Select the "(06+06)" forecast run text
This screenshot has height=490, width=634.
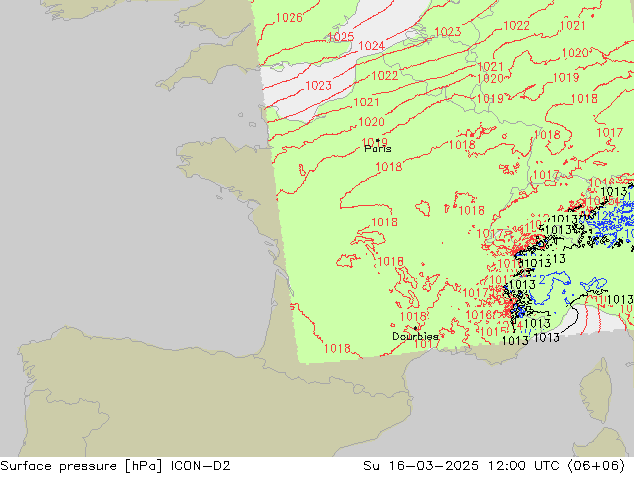click(x=596, y=466)
